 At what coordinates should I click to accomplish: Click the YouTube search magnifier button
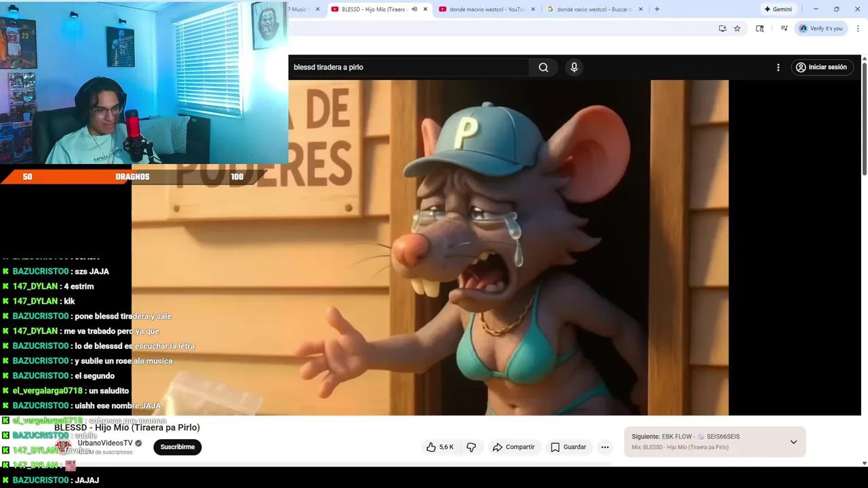pos(543,67)
